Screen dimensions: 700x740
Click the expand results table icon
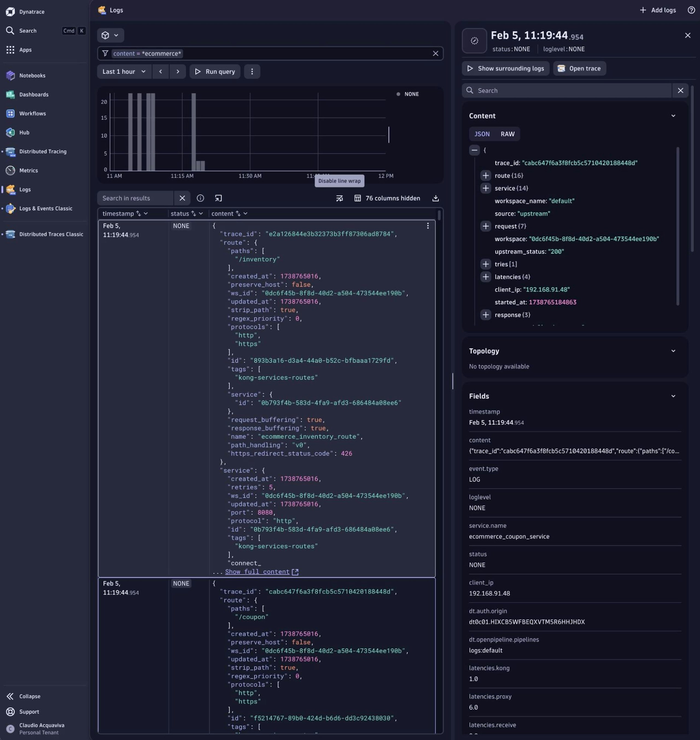pyautogui.click(x=218, y=198)
